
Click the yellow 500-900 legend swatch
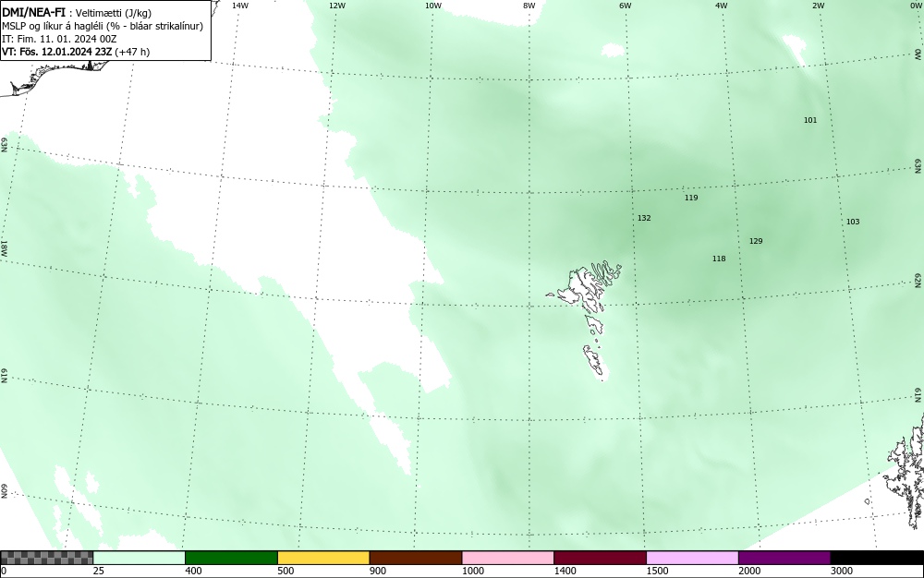(323, 558)
